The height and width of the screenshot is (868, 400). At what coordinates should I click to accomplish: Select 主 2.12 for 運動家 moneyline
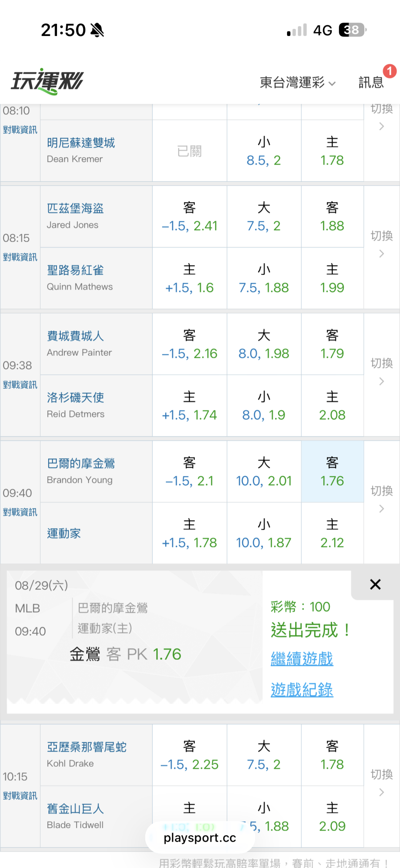(332, 533)
